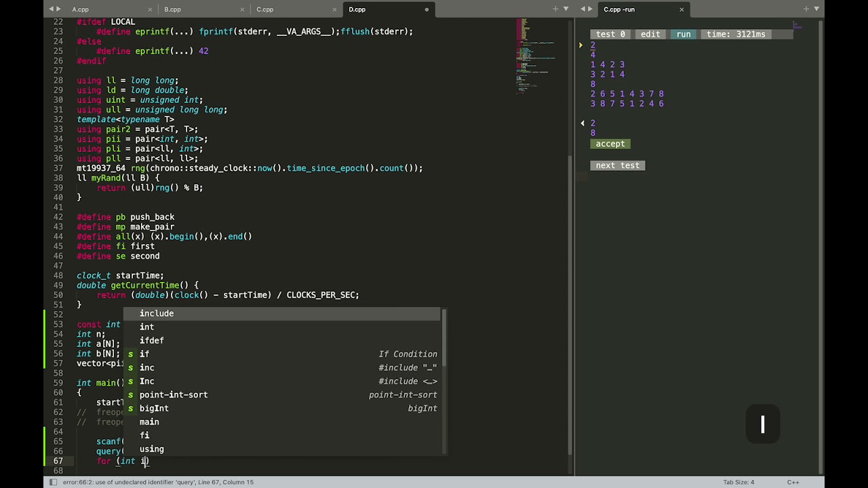The image size is (868, 488).
Task: Open right pane tab list dropdown
Action: click(x=816, y=9)
